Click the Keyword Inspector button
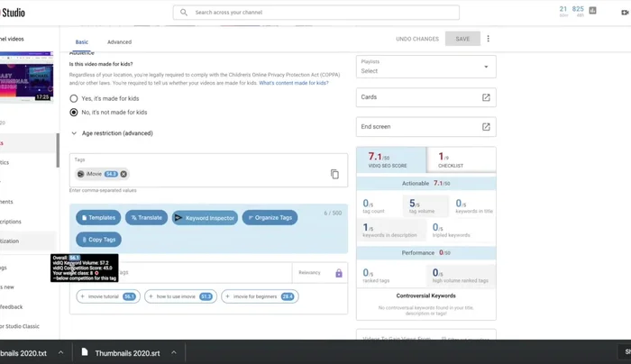This screenshot has width=631, height=364. (x=205, y=218)
